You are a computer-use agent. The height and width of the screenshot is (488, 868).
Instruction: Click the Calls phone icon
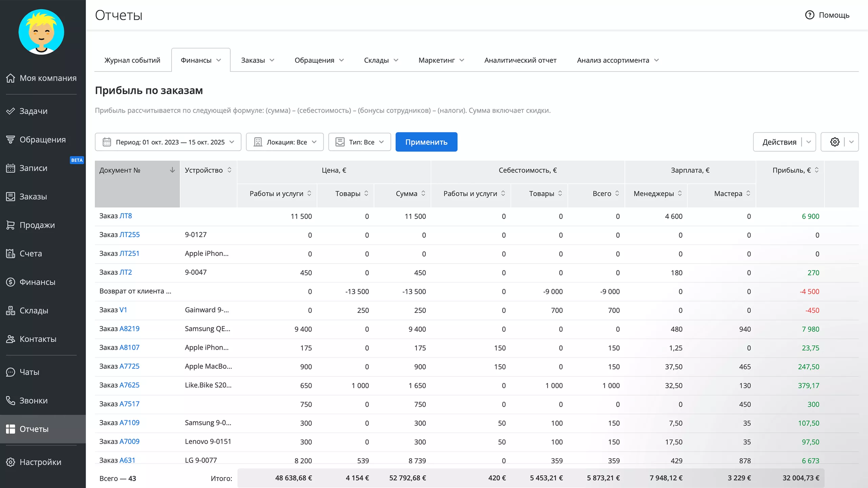click(11, 401)
